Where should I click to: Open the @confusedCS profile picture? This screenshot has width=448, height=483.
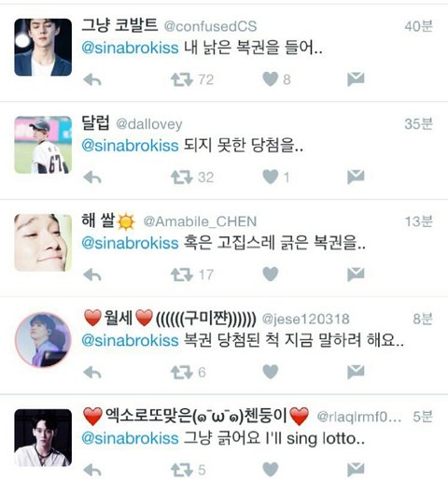click(x=43, y=47)
